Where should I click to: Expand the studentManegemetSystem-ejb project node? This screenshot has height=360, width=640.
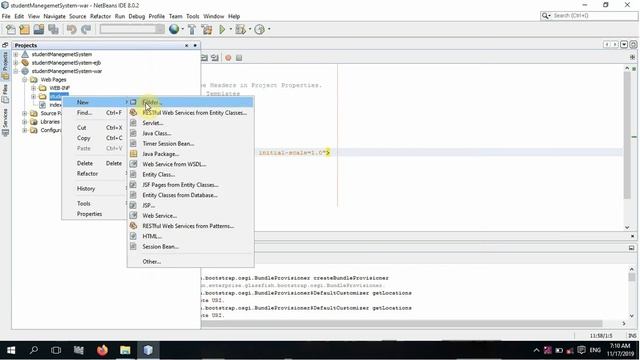click(x=16, y=62)
